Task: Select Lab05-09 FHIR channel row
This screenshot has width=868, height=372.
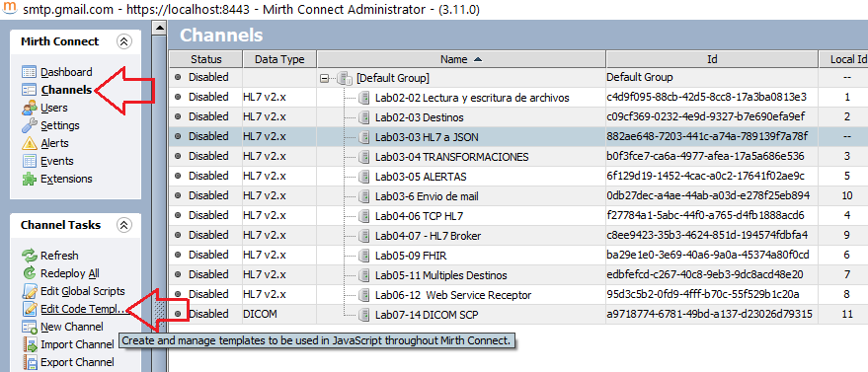Action: click(x=518, y=256)
